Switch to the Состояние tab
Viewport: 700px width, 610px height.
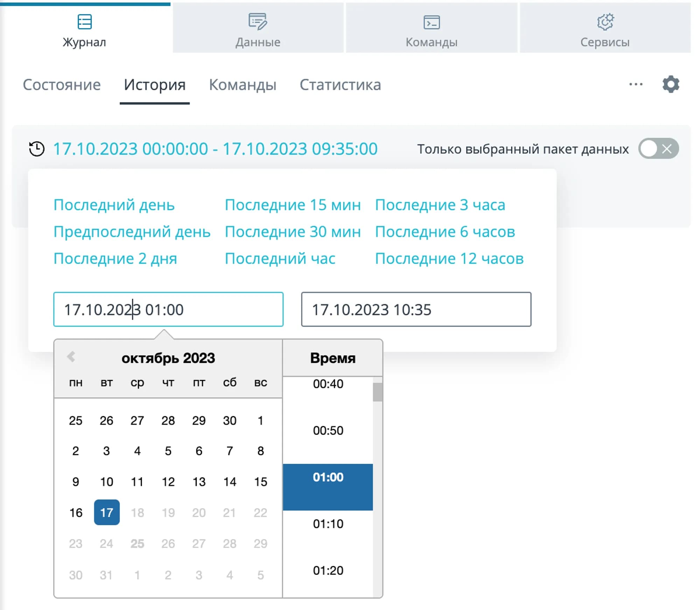[x=62, y=85]
